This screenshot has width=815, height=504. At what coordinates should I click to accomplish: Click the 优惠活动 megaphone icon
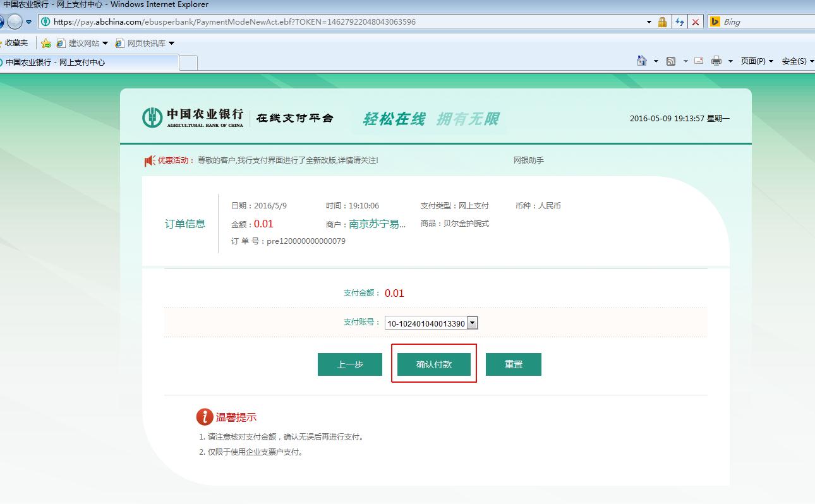click(x=149, y=161)
